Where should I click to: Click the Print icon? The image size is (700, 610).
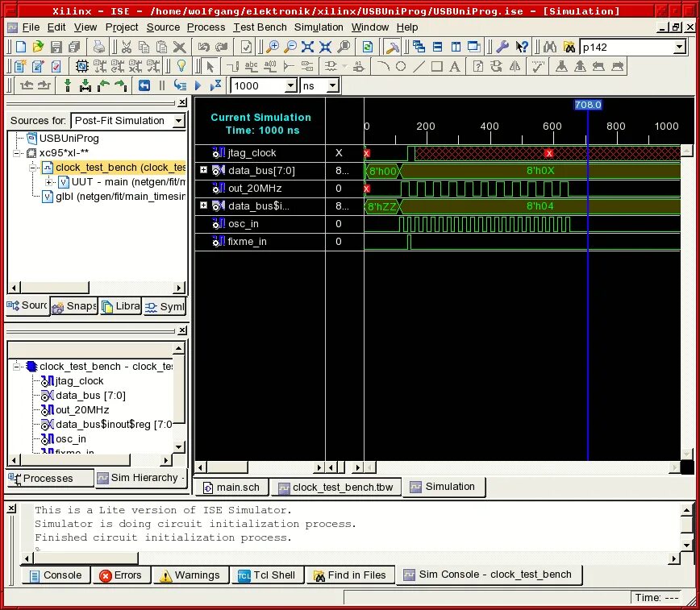click(98, 47)
